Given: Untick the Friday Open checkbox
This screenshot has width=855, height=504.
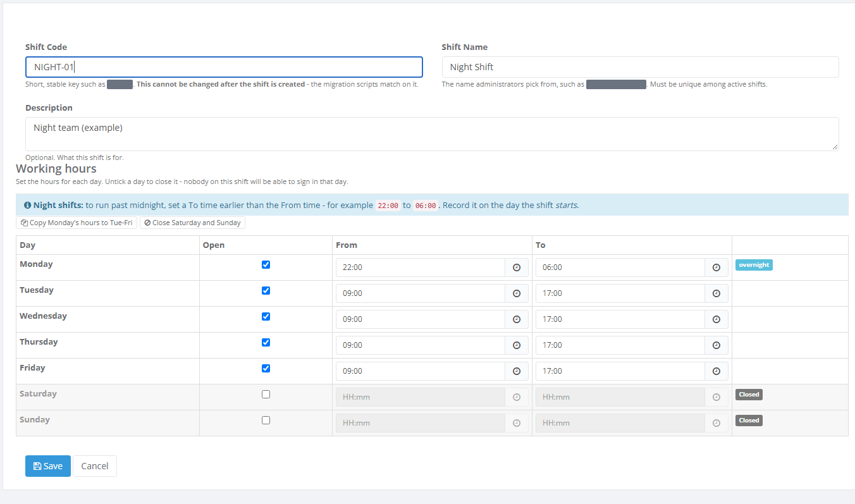Looking at the screenshot, I should tap(266, 368).
